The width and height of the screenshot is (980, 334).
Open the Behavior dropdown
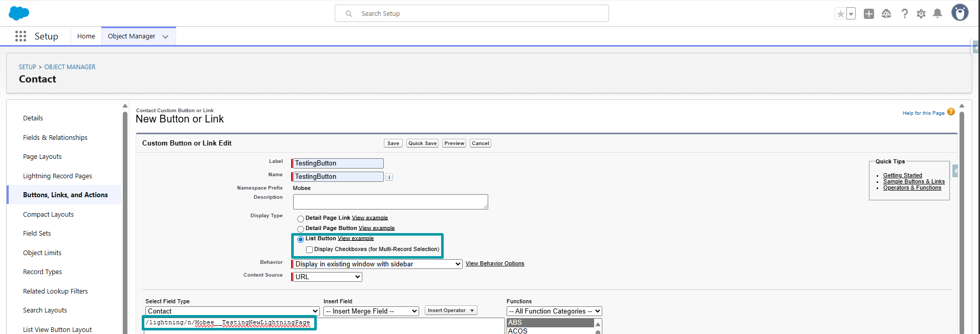coord(378,264)
